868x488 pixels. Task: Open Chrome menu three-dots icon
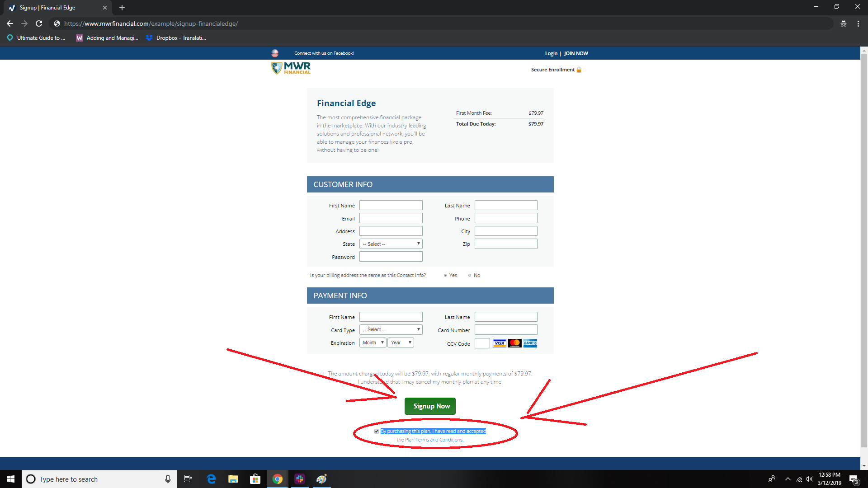click(858, 23)
